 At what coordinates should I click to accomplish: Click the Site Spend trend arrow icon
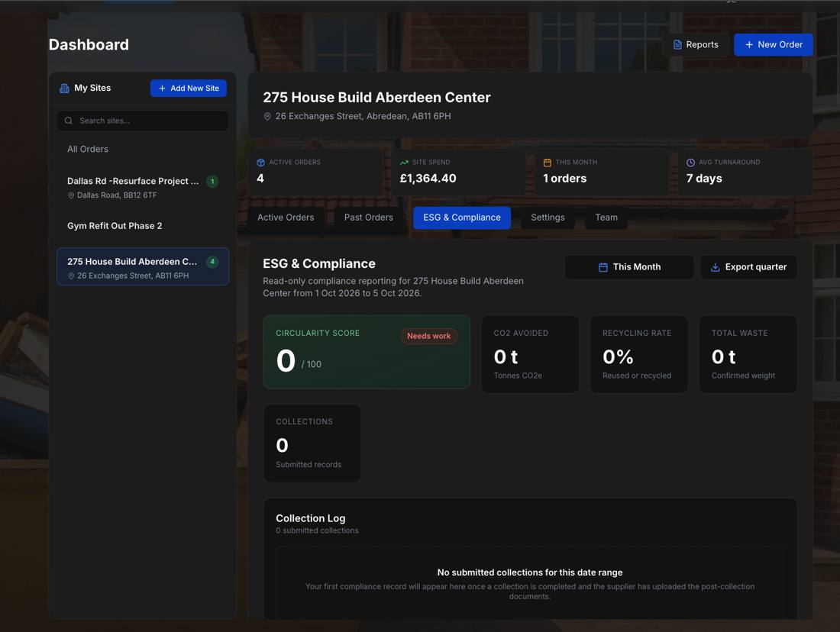[x=404, y=163]
